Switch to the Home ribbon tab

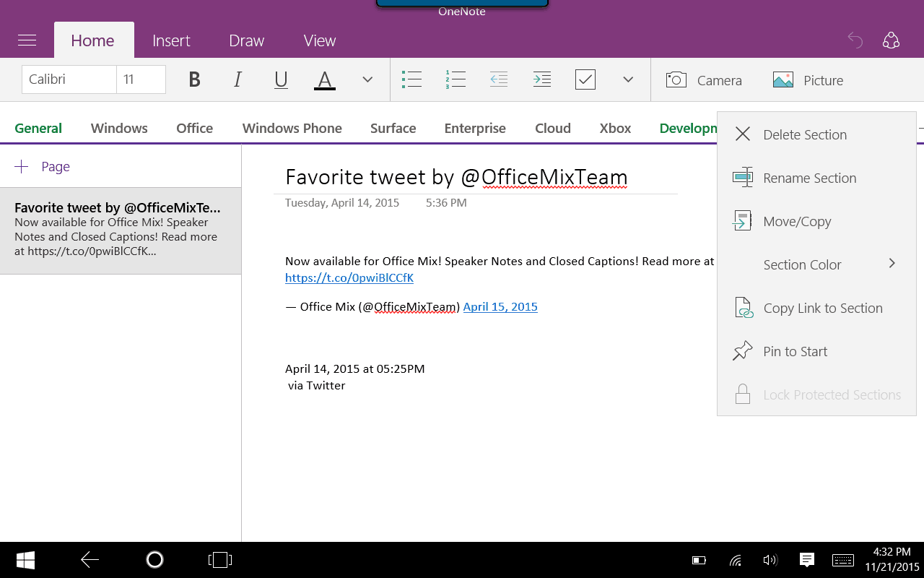tap(92, 40)
